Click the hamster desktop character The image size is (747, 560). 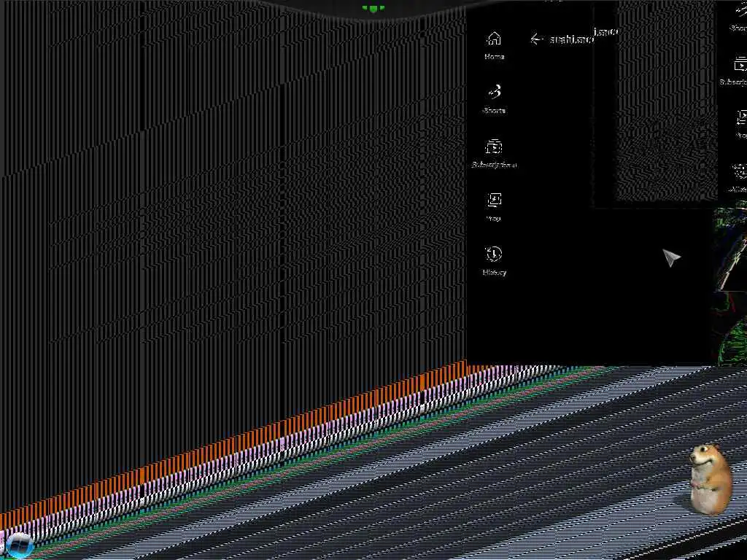711,479
